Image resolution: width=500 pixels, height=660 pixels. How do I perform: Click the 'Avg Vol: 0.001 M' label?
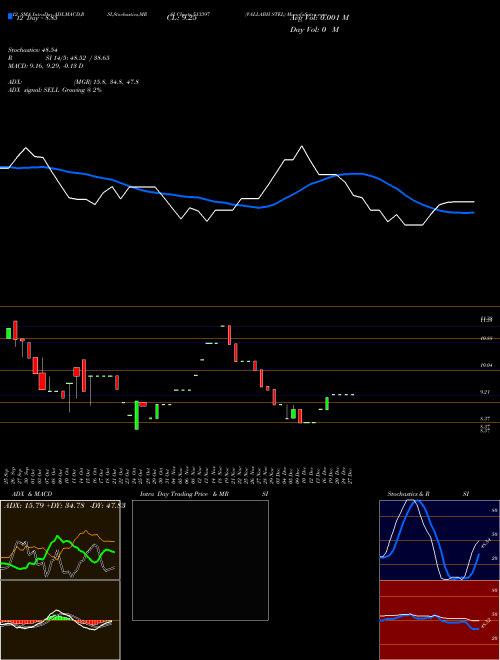(319, 18)
